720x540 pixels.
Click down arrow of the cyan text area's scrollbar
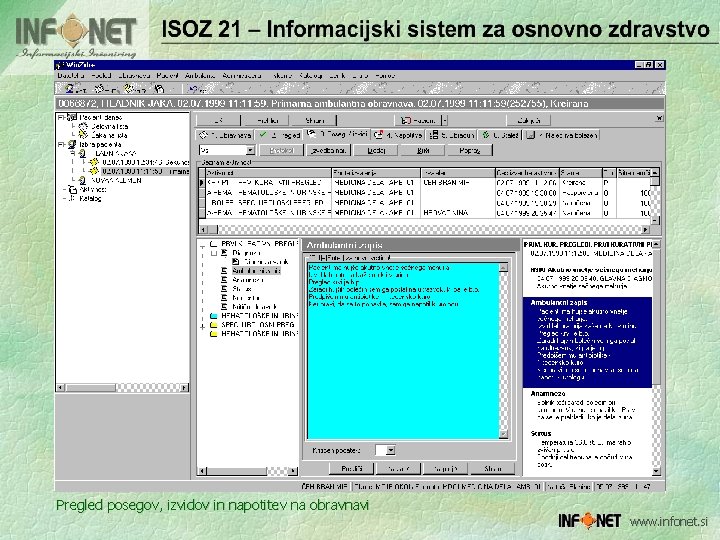[x=503, y=434]
